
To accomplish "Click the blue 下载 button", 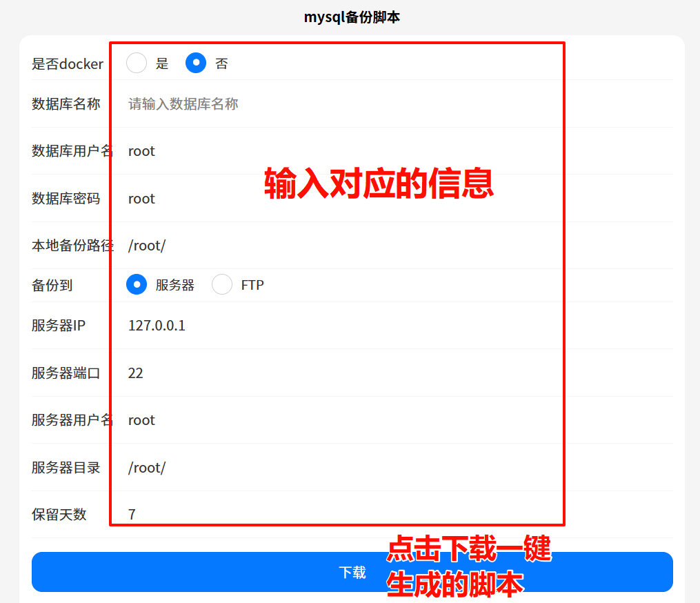I will 352,572.
